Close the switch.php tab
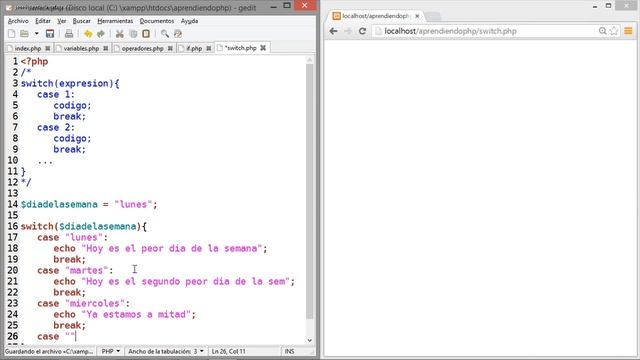This screenshot has height=360, width=640. (263, 48)
